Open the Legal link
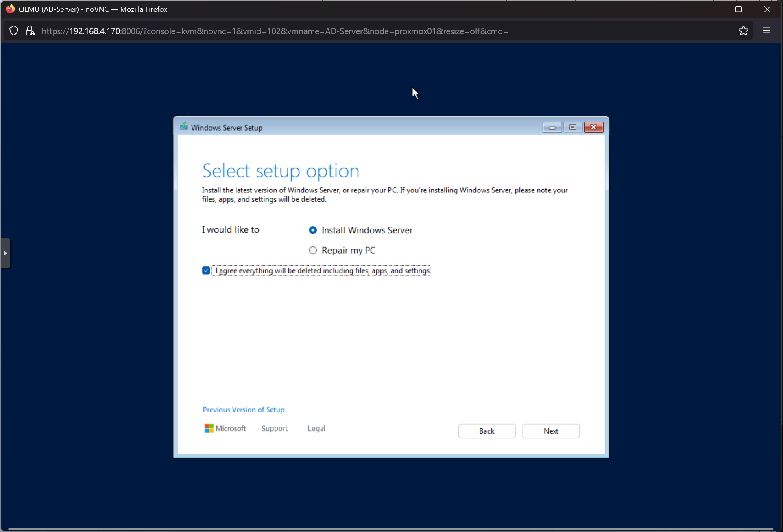Viewport: 783px width, 532px height. point(316,428)
